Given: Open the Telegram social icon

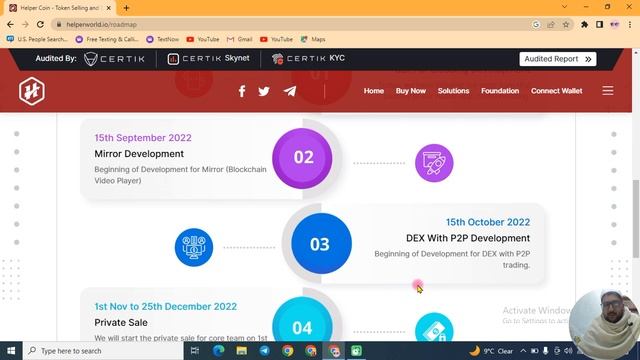Looking at the screenshot, I should [x=290, y=91].
